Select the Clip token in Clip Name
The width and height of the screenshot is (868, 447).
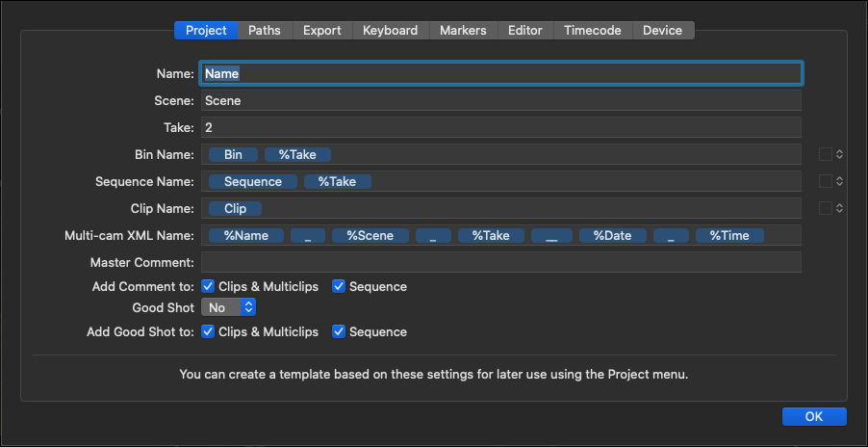coord(235,209)
